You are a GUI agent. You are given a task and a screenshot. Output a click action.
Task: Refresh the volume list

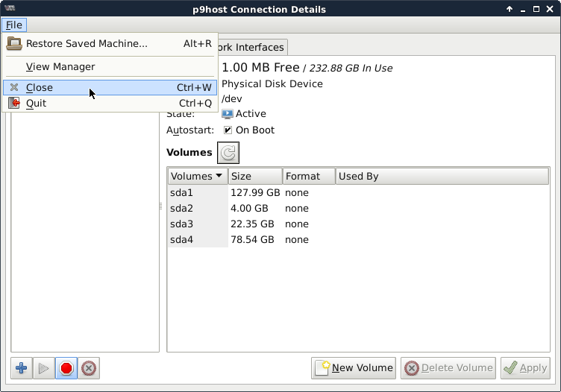[x=229, y=153]
